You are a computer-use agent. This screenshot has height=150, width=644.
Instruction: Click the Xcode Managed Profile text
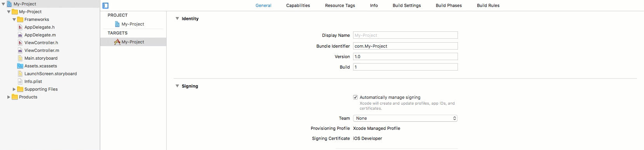point(376,128)
